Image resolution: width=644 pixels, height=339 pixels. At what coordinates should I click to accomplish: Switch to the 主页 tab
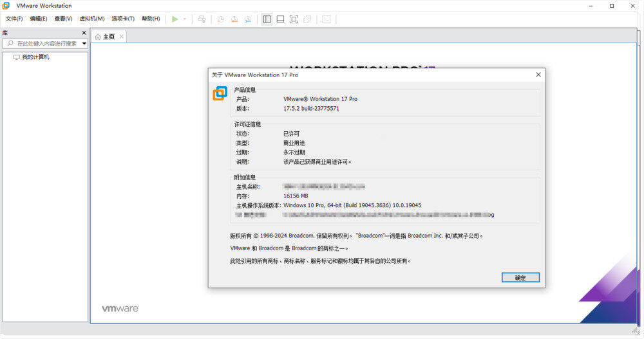coord(109,37)
